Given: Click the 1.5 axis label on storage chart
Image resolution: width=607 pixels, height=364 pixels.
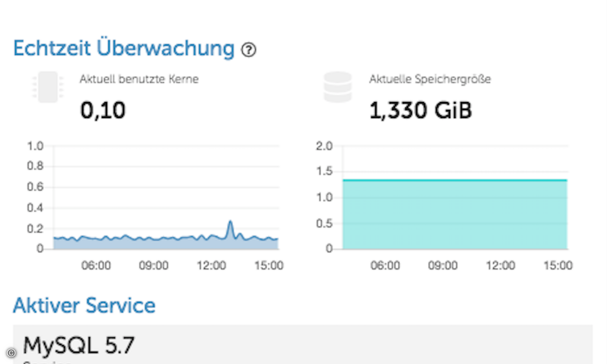Looking at the screenshot, I should click(325, 172).
